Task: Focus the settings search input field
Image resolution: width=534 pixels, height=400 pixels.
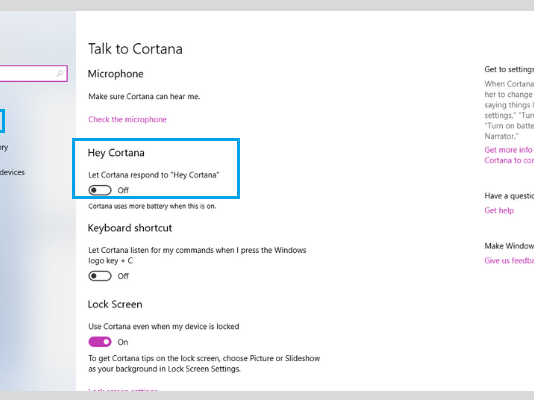Action: [x=33, y=74]
